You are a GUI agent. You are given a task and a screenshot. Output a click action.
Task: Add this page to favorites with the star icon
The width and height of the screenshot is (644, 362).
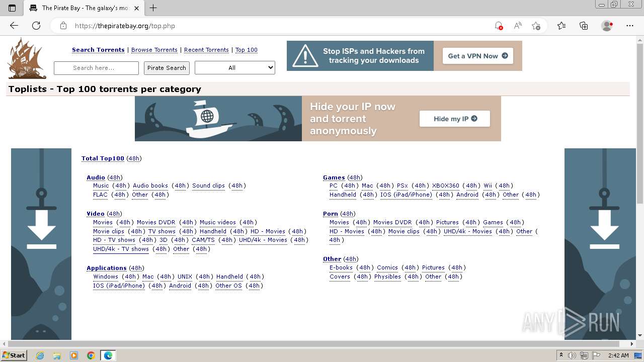pyautogui.click(x=536, y=26)
